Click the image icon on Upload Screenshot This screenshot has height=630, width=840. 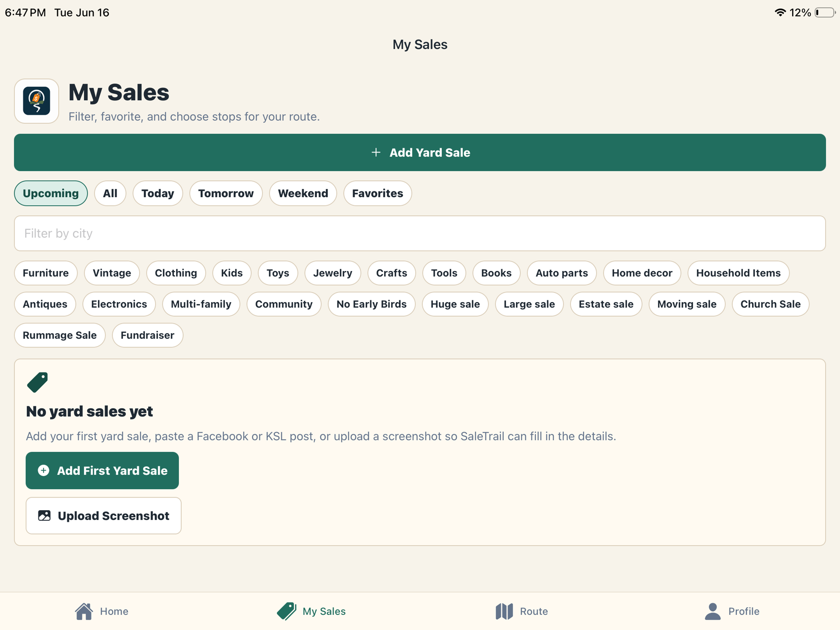45,516
